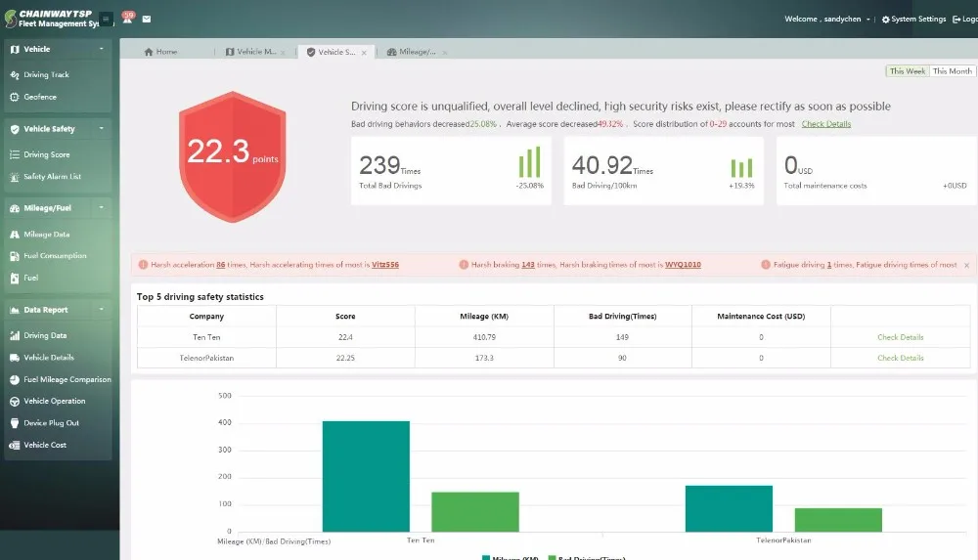Click the Fuel canister icon
This screenshot has height=560, width=978.
click(x=15, y=279)
